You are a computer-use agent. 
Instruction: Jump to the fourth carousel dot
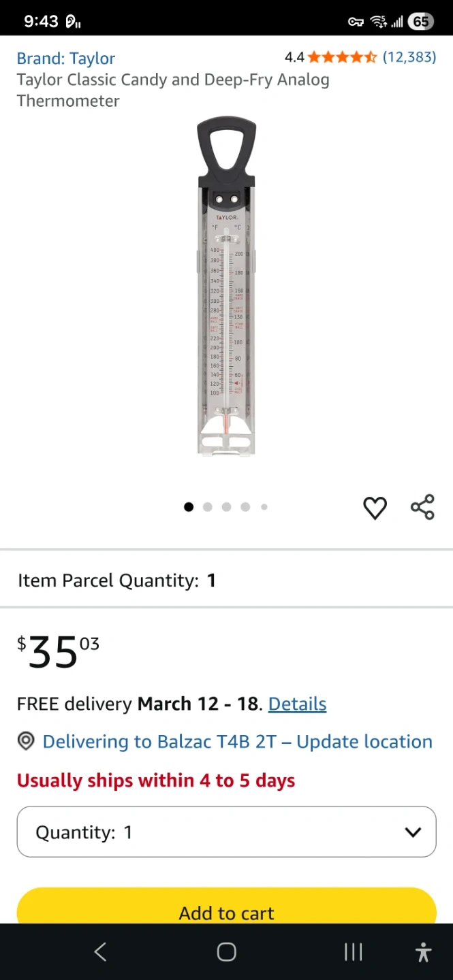pyautogui.click(x=245, y=506)
